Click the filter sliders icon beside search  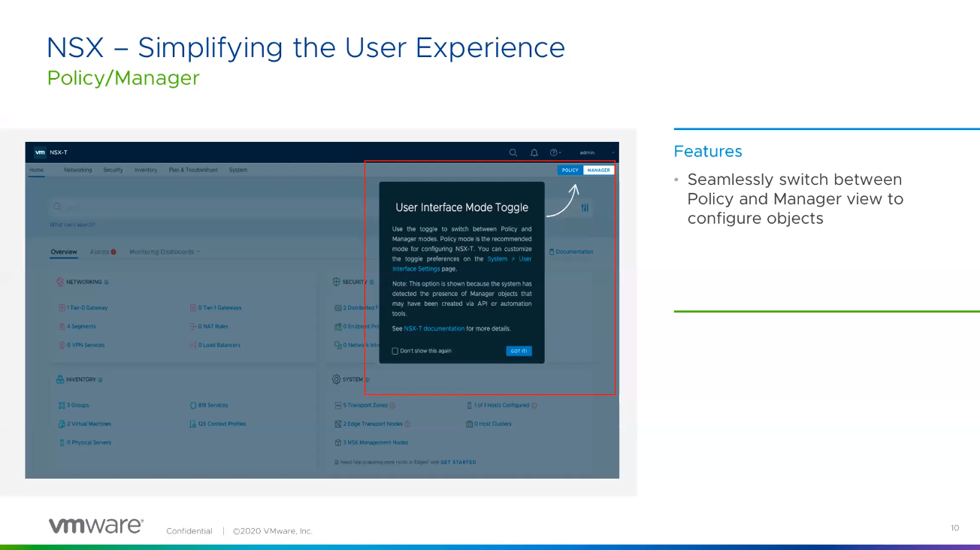click(585, 207)
